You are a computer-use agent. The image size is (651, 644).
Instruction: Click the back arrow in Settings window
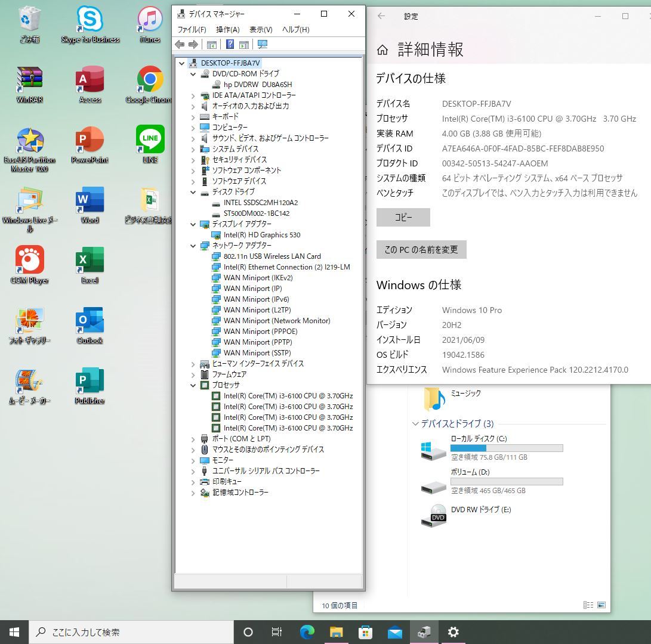381,16
